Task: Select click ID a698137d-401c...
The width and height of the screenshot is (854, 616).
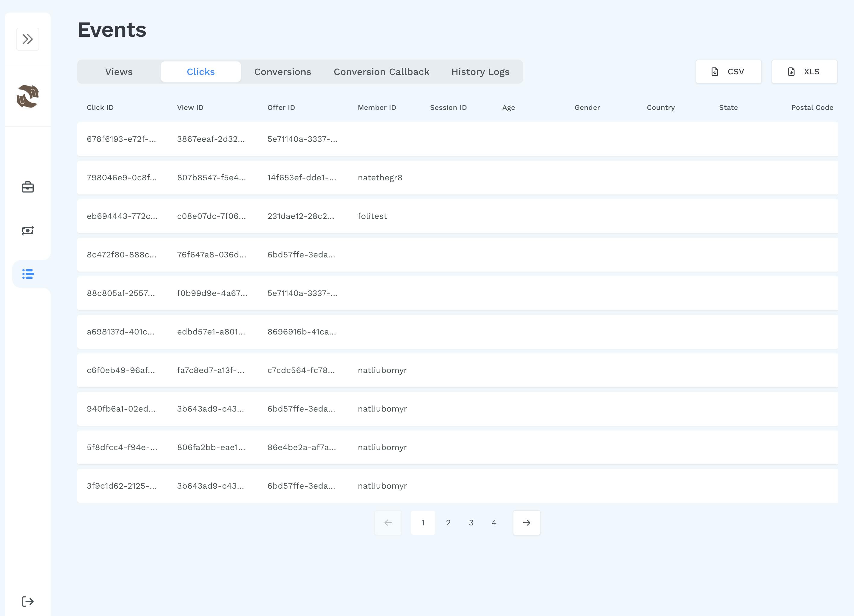Action: [x=120, y=332]
